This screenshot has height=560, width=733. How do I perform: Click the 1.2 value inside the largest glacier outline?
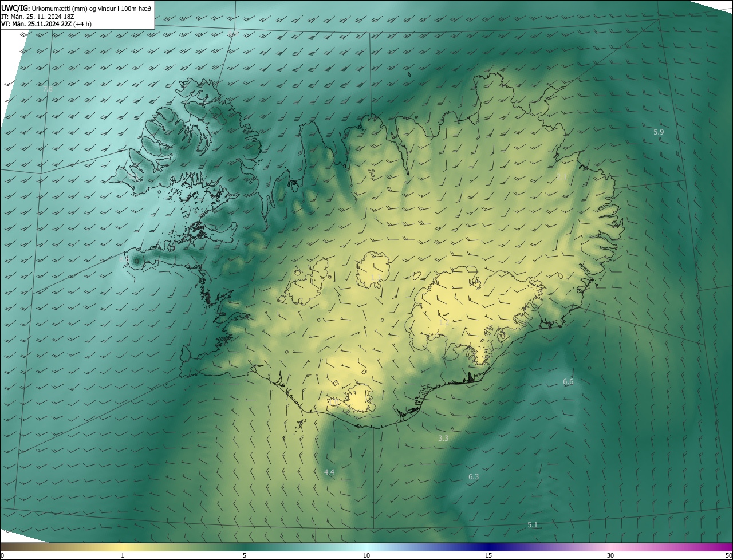(444, 323)
